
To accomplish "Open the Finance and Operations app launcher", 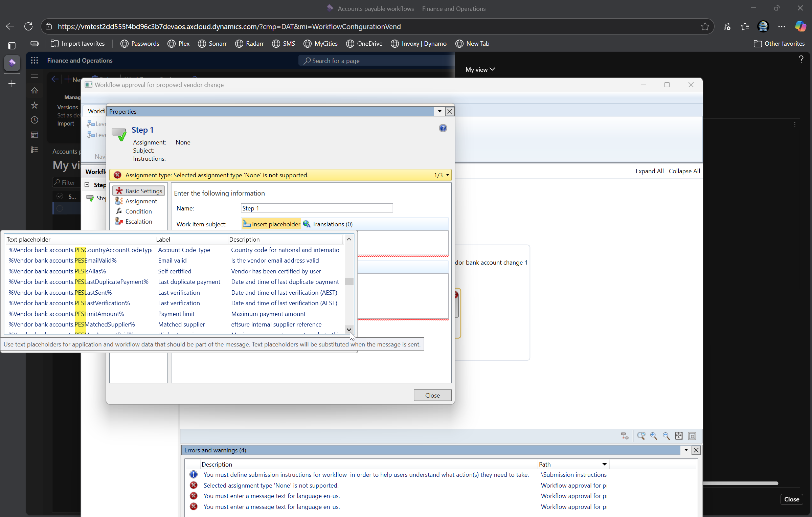I will point(35,60).
